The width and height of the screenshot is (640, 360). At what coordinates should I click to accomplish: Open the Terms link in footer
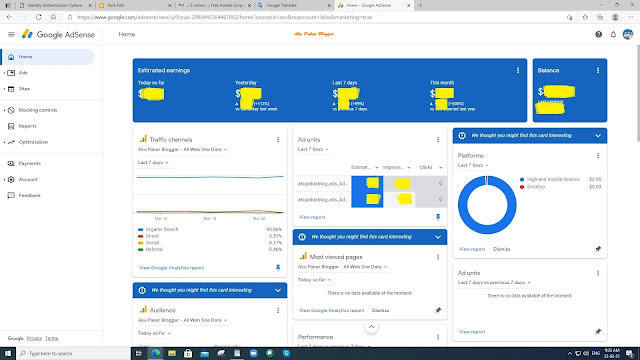pos(51,338)
